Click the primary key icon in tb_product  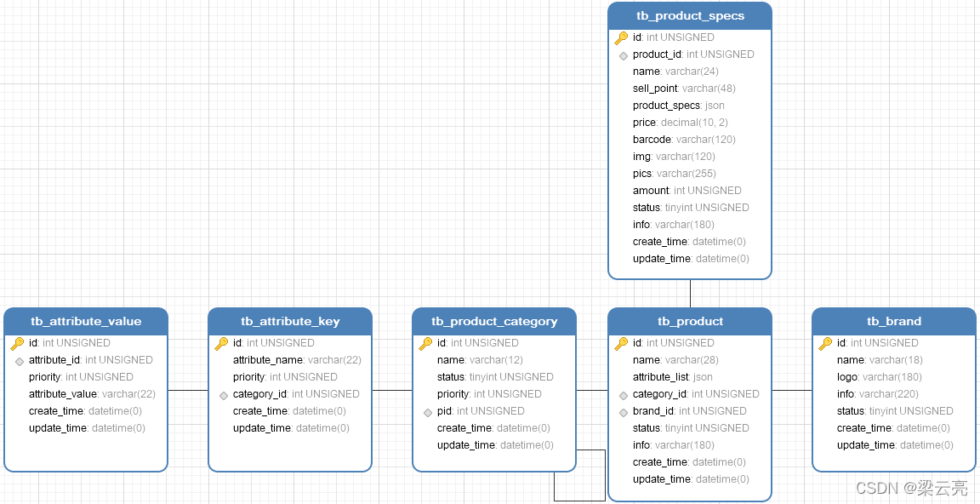tap(621, 343)
